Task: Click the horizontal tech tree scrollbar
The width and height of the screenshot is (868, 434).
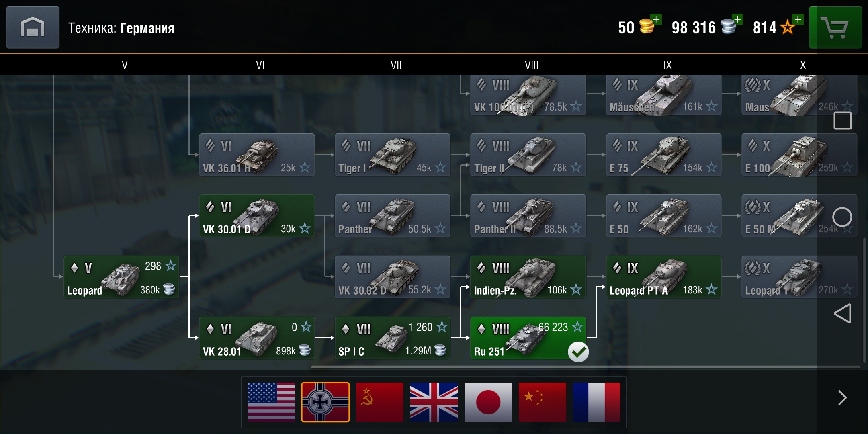Action: tap(585, 367)
